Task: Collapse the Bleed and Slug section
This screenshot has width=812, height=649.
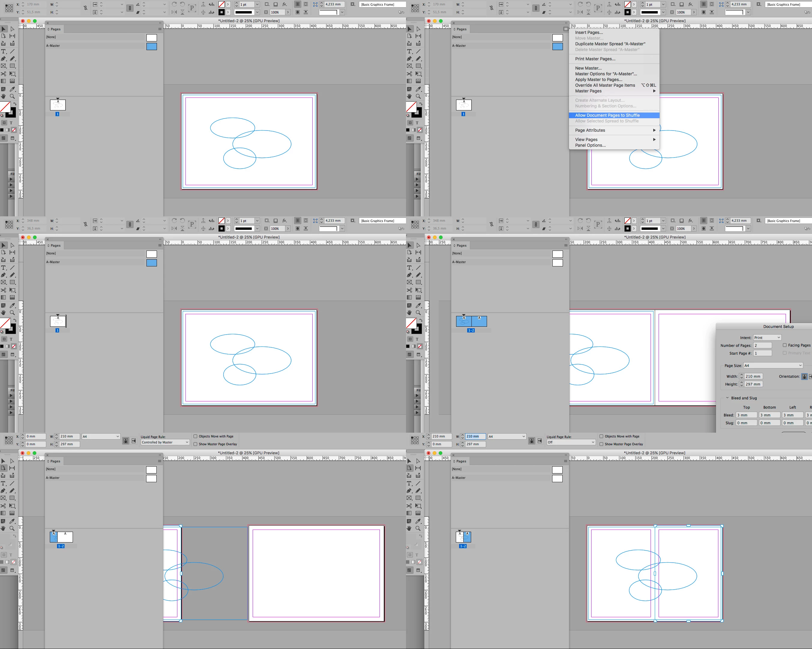Action: tap(727, 398)
